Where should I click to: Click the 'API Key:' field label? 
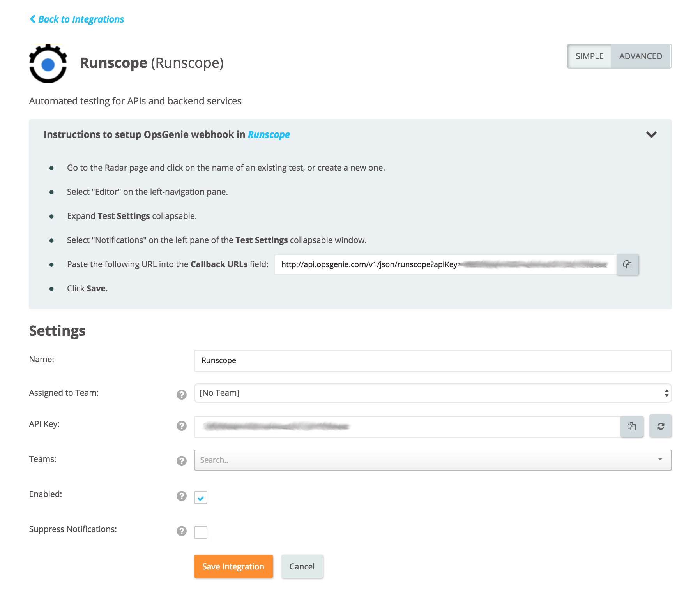(44, 424)
